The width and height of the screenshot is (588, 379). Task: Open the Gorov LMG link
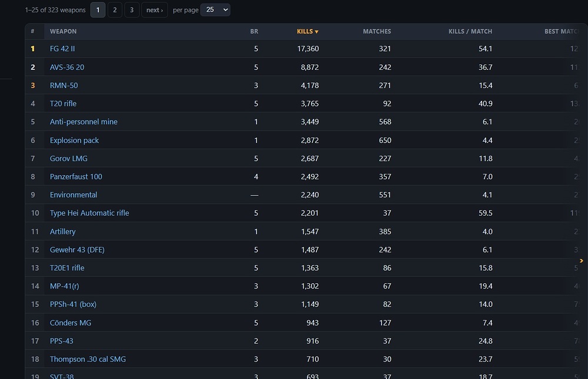click(x=69, y=159)
